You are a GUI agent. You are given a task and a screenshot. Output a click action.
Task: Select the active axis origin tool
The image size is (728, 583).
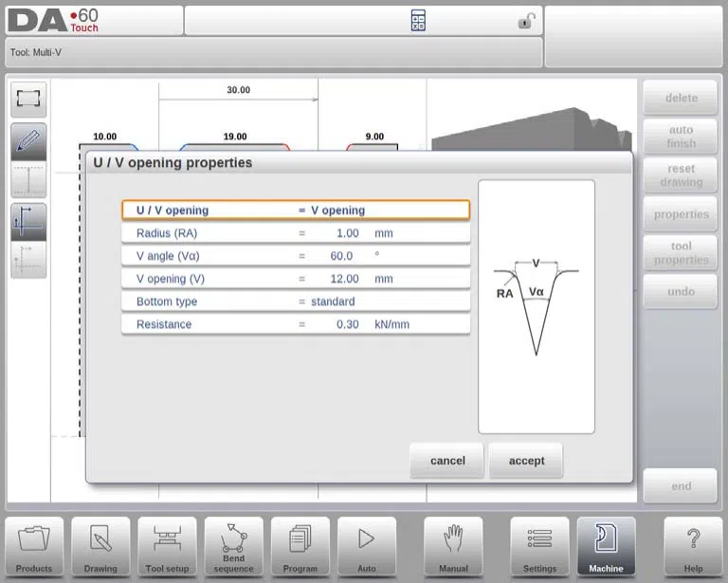(28, 222)
